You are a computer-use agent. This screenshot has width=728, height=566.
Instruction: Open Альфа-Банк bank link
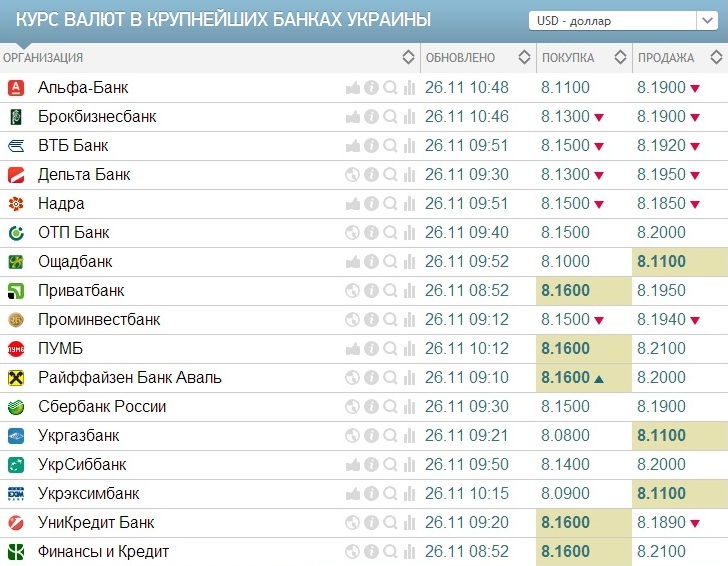[83, 87]
